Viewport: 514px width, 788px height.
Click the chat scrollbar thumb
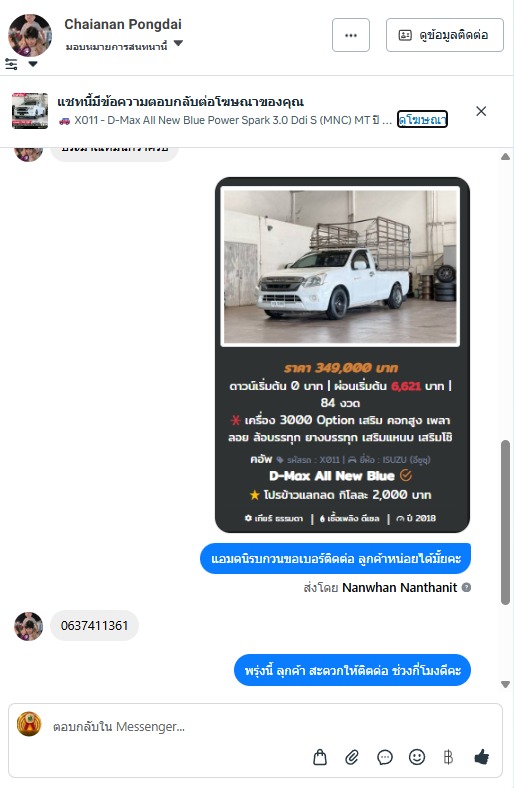(505, 522)
